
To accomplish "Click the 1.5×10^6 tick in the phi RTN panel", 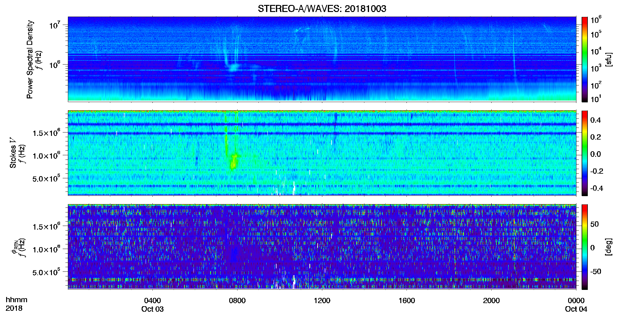I will tap(47, 226).
